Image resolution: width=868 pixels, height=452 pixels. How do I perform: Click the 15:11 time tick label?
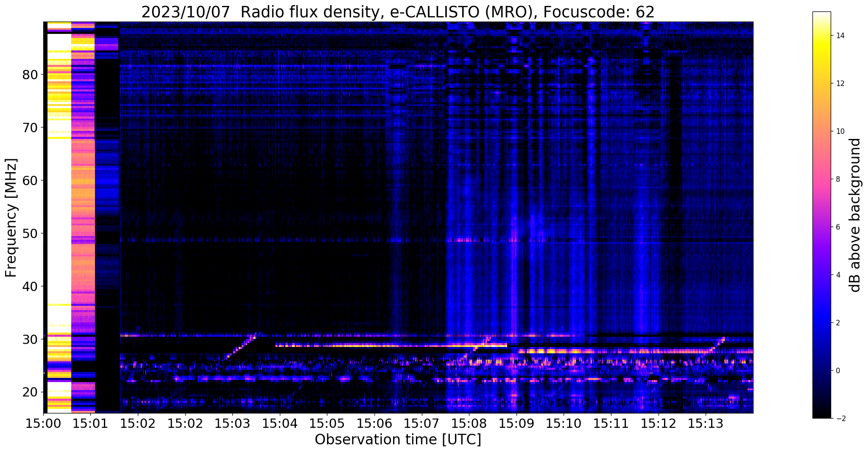click(611, 424)
